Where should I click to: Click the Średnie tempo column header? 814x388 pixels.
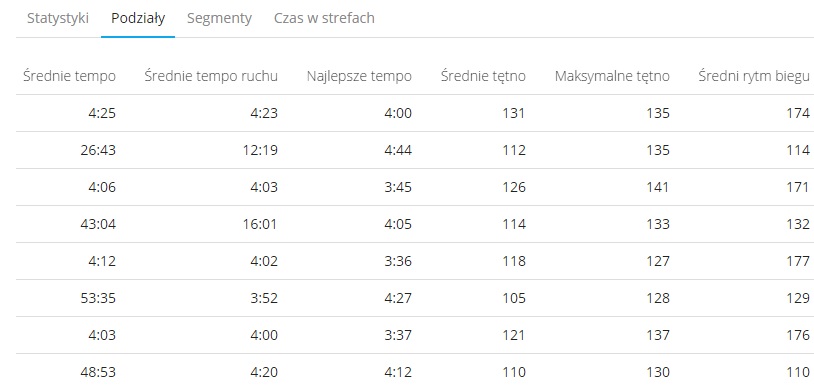click(x=70, y=76)
